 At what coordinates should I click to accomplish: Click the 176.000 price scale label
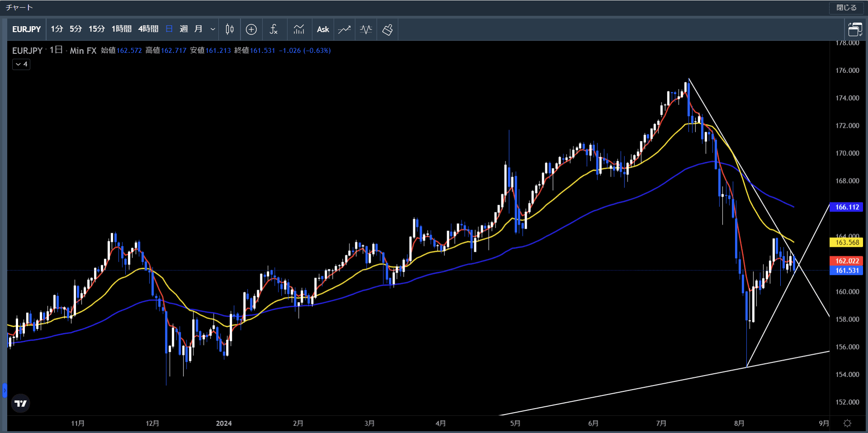(847, 71)
